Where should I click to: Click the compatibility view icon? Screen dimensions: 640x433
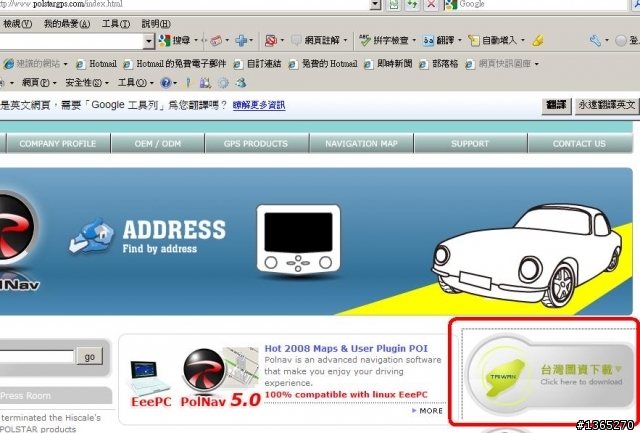tap(393, 4)
